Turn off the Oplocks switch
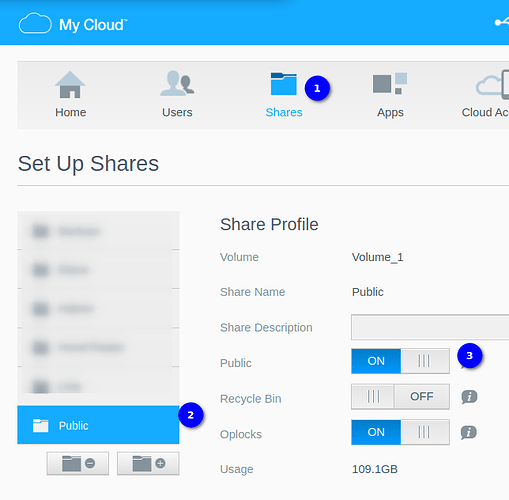The width and height of the screenshot is (509, 500). 400,432
